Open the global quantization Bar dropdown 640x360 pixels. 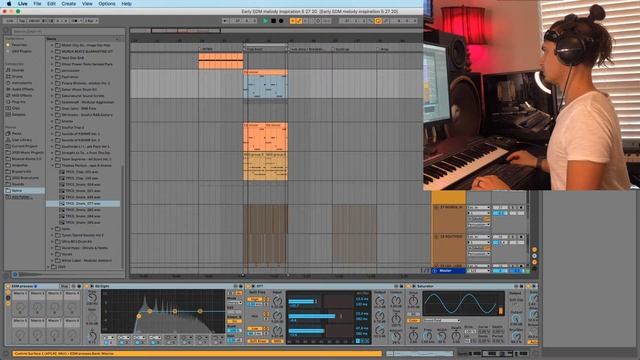91,21
